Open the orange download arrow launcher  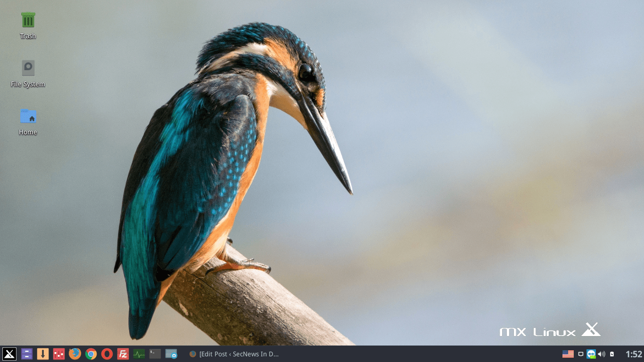coord(43,354)
